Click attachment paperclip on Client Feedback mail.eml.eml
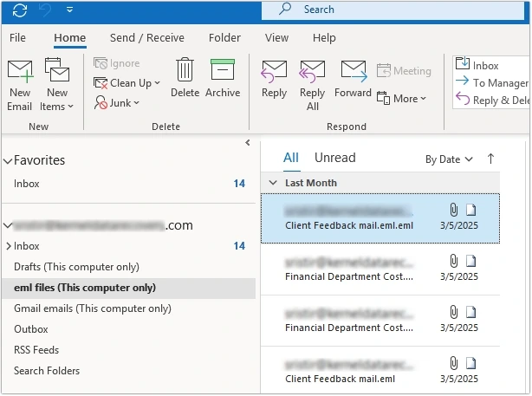 pos(454,210)
